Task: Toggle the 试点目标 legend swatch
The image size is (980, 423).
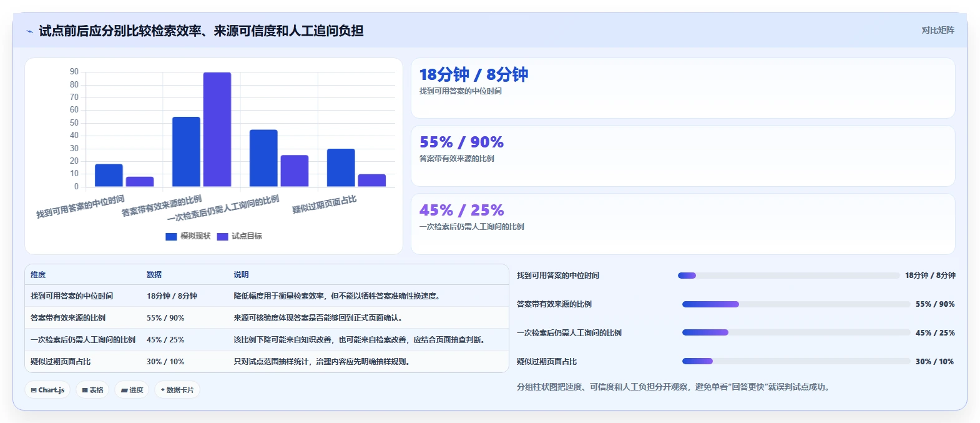Action: point(222,236)
